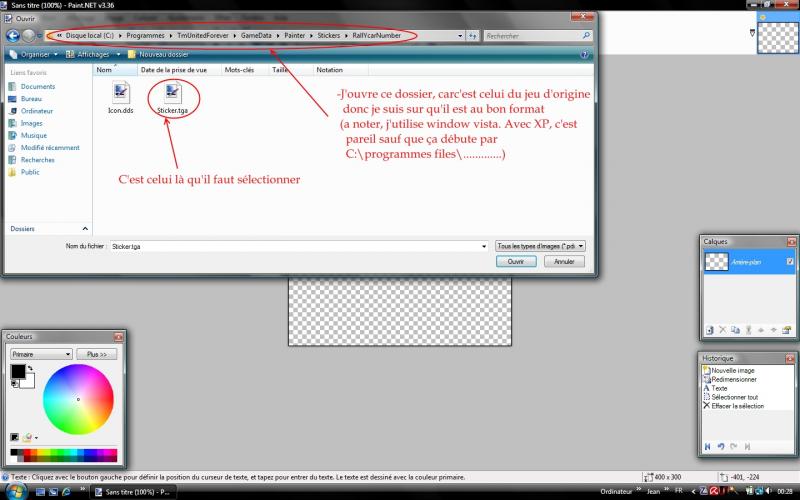Open the Bureau favorite link
Image resolution: width=800 pixels, height=500 pixels.
(31, 99)
